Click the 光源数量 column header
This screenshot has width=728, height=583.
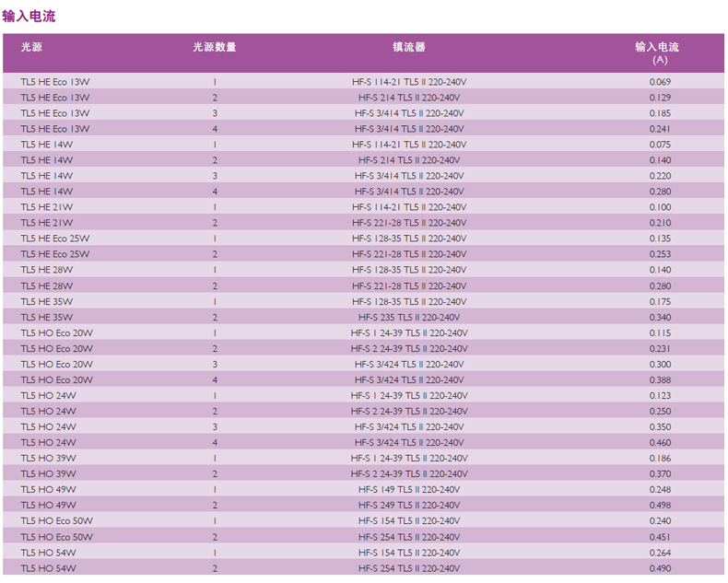coord(215,47)
